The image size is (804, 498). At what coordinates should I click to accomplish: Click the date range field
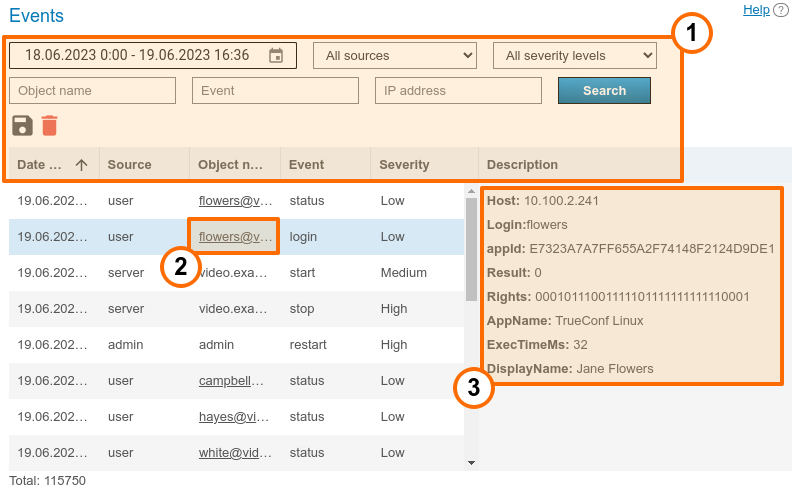pos(140,56)
